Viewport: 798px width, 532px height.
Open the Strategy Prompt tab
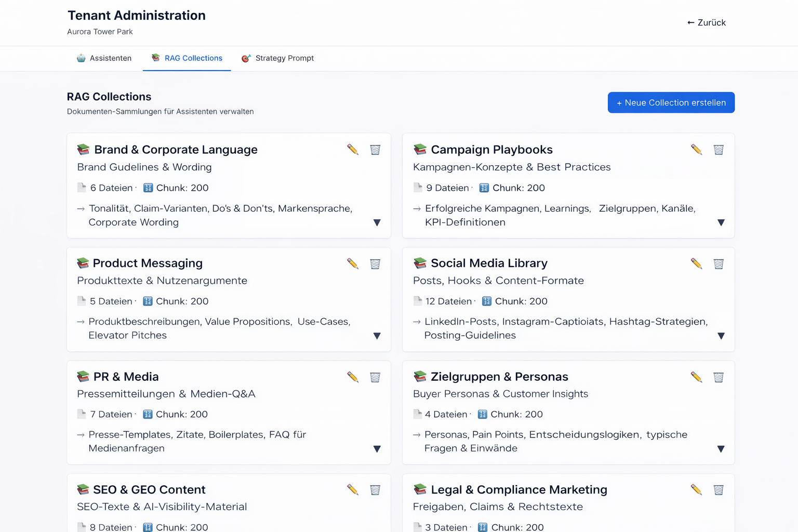coord(278,58)
